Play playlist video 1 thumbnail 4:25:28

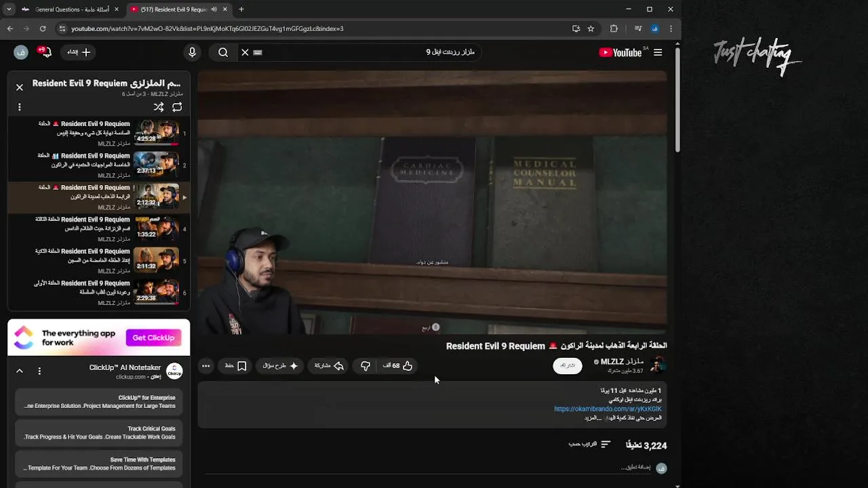coord(156,131)
